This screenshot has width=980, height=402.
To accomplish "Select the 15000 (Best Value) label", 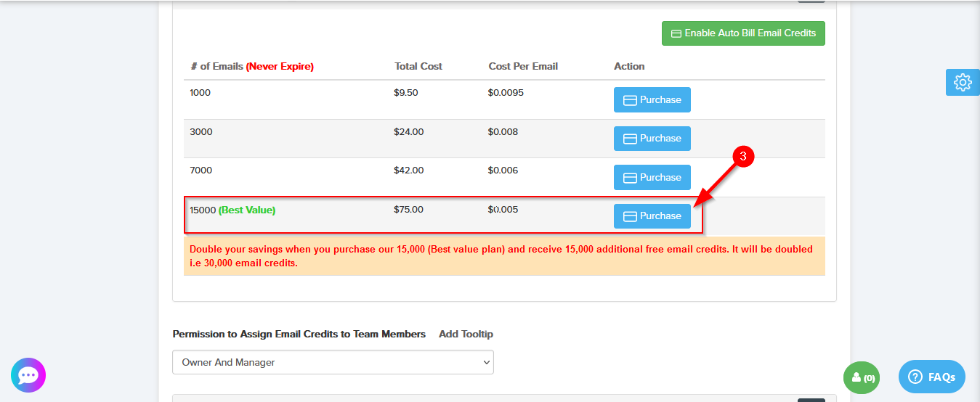I will click(232, 210).
